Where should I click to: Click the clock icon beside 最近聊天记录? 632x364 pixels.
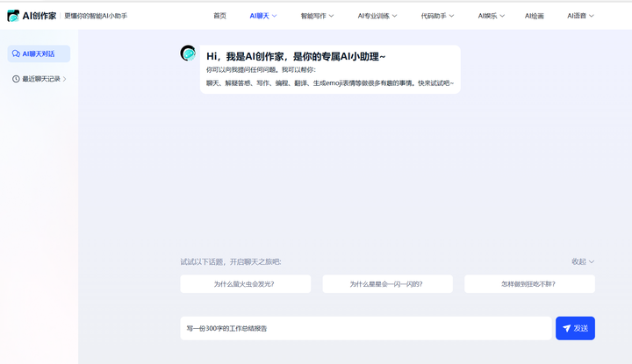pos(16,79)
